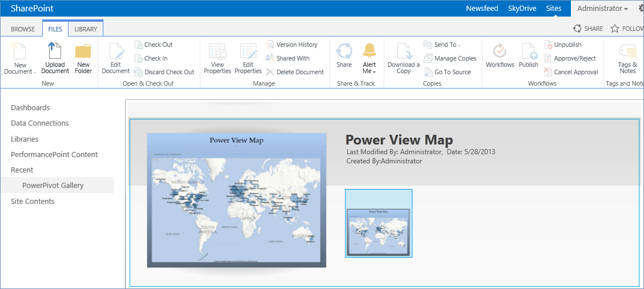The width and height of the screenshot is (644, 289).
Task: Switch to the LIBRARY ribbon tab
Action: point(86,29)
